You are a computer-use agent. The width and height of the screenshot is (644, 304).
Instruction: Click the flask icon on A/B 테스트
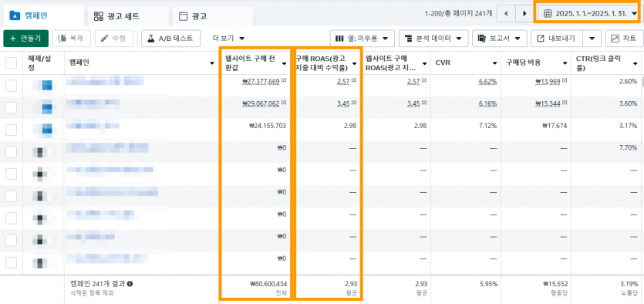[150, 39]
